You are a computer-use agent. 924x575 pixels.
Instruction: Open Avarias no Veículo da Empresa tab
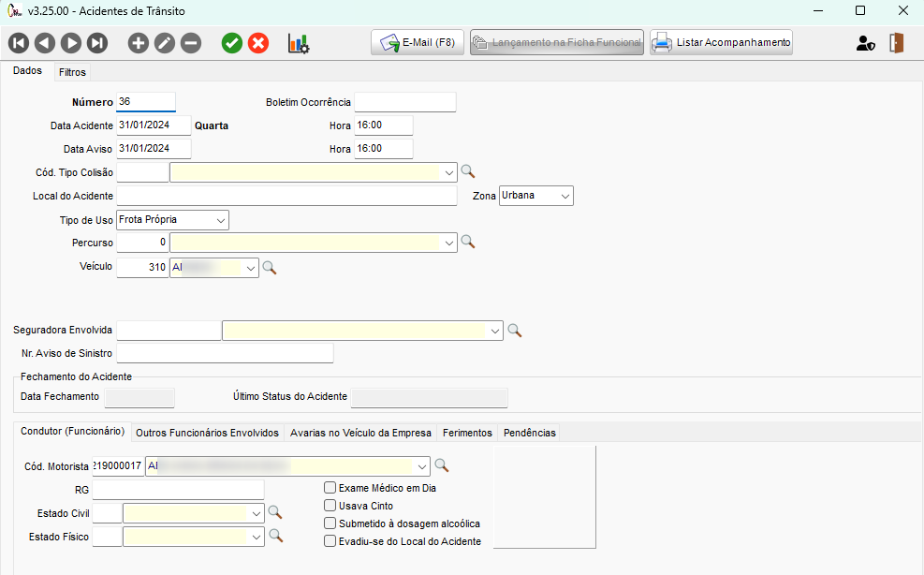[360, 433]
